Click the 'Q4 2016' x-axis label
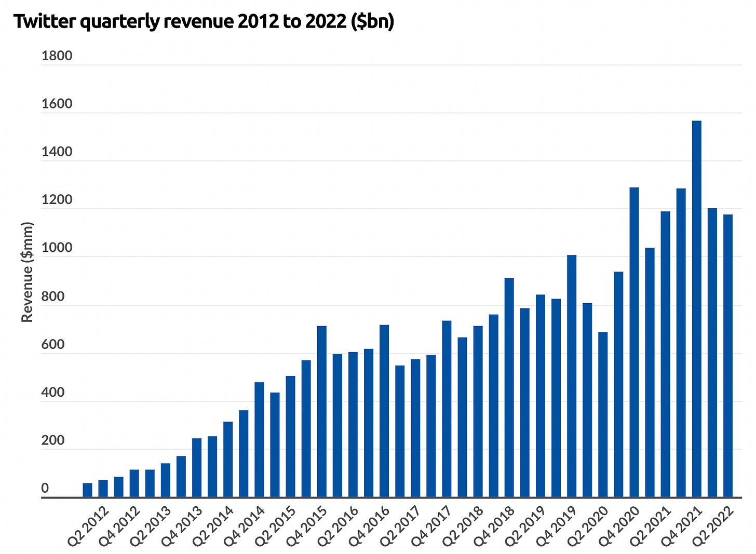The image size is (756, 554). click(x=369, y=525)
